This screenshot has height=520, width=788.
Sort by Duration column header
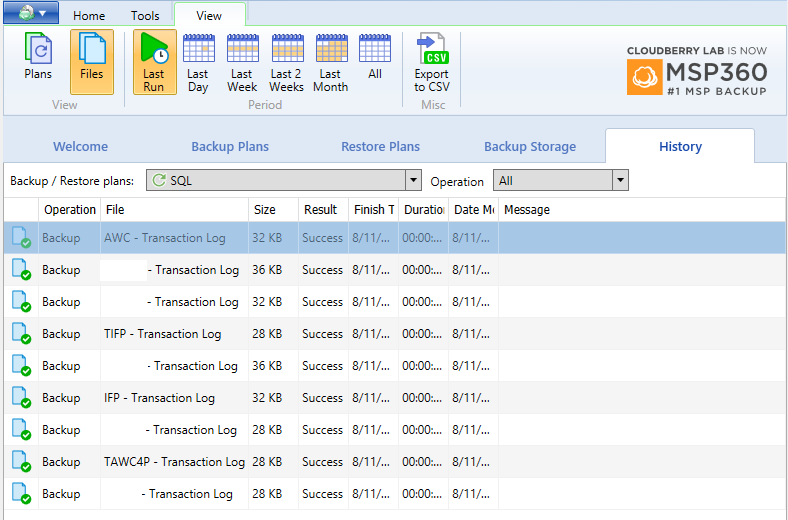424,210
